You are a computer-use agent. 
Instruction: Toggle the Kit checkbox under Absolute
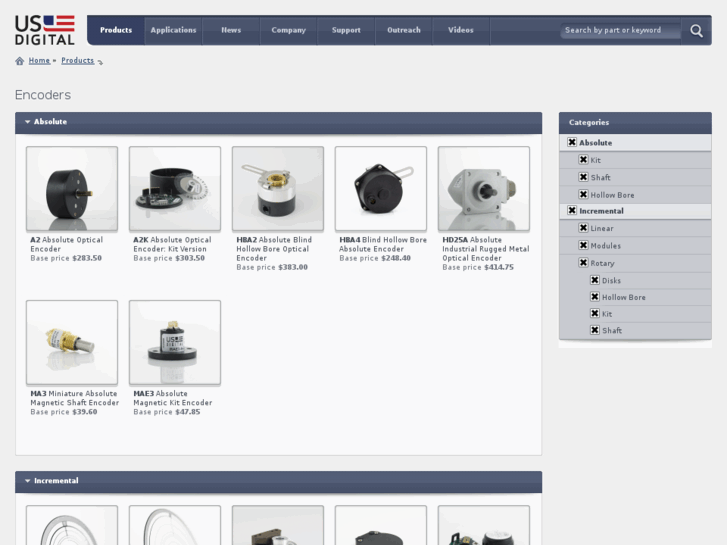(583, 160)
